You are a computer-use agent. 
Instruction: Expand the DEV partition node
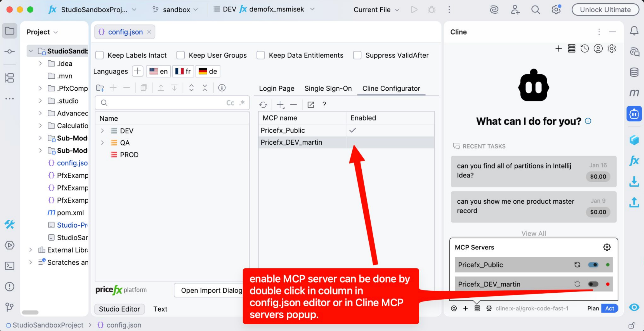[102, 131]
